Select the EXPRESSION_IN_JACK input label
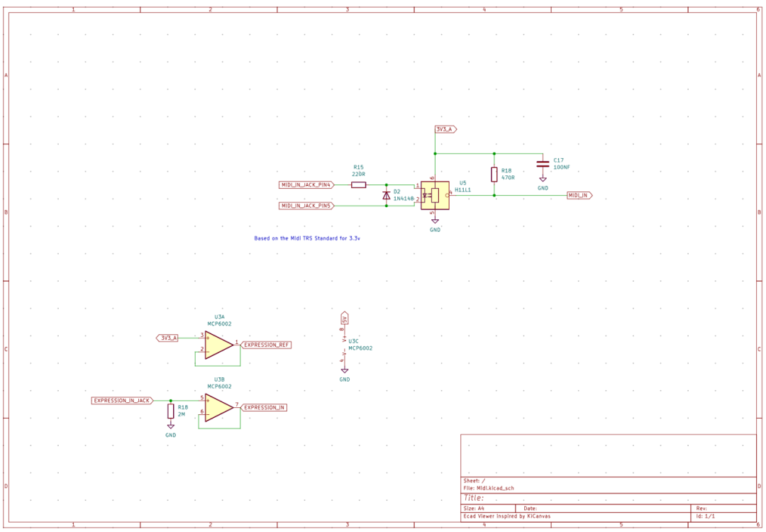Screen dimensions: 766x532 click(x=123, y=401)
